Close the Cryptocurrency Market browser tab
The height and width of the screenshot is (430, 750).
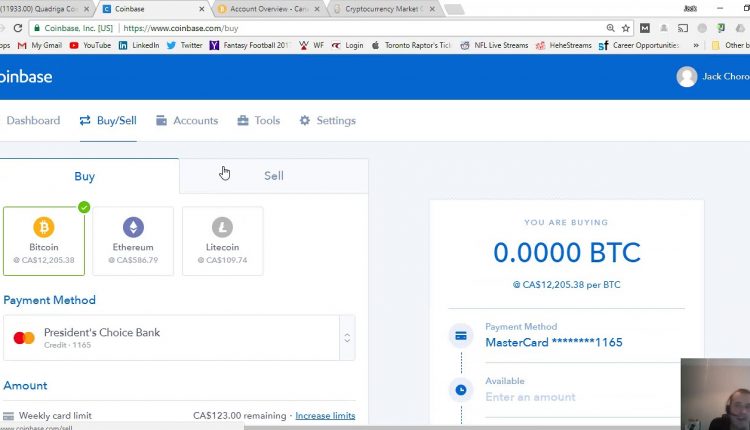(432, 9)
